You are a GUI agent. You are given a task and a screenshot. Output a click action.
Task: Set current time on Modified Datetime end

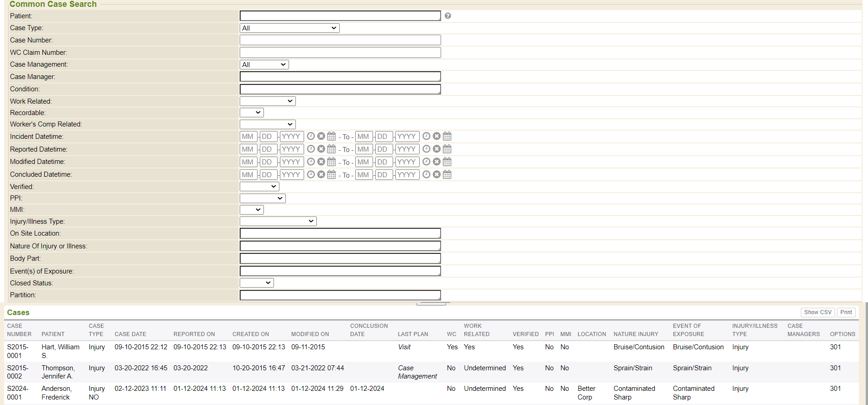tap(426, 162)
